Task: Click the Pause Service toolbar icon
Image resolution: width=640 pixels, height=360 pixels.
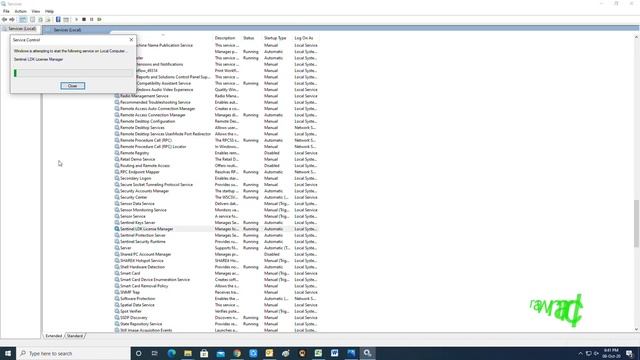Action: [92, 20]
